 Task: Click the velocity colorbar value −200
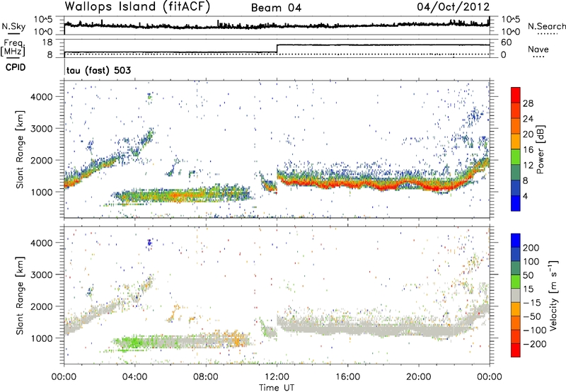535,344
